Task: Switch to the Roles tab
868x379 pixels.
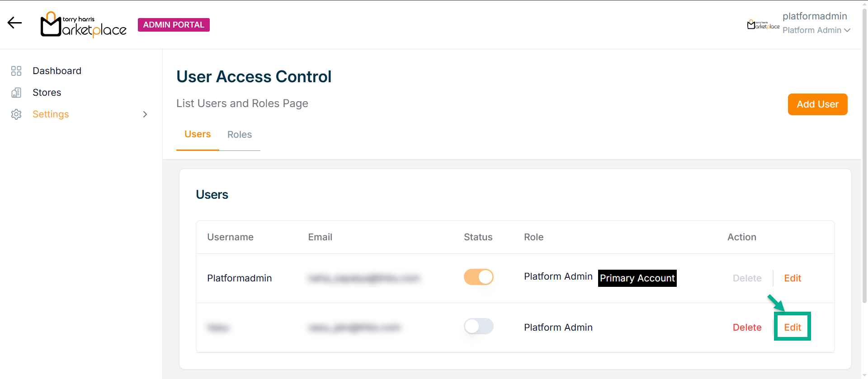Action: pos(240,135)
